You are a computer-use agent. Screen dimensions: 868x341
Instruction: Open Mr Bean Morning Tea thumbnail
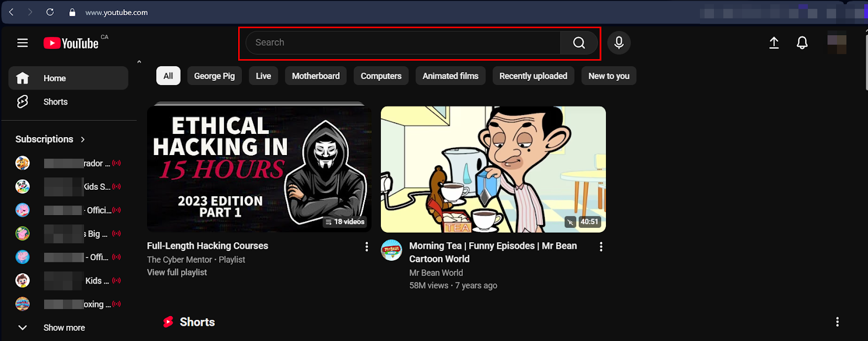[493, 169]
